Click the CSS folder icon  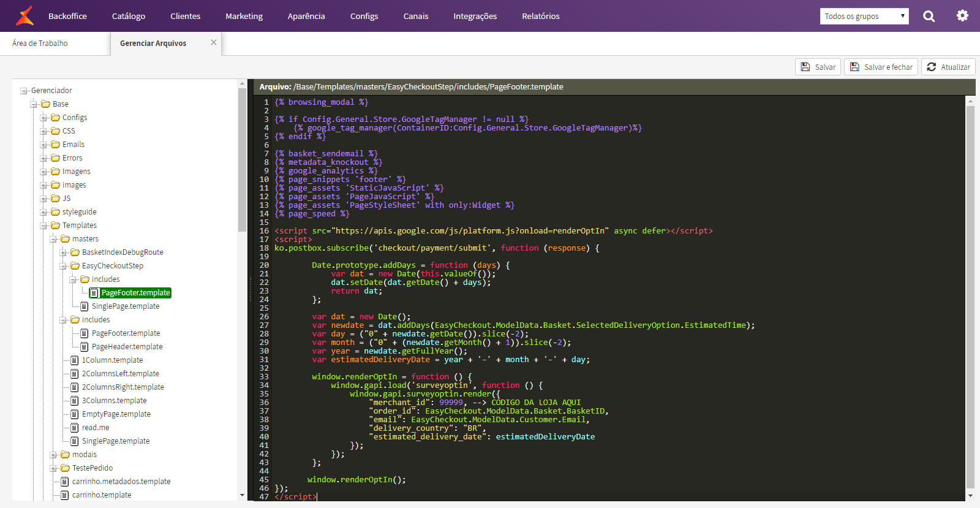point(55,131)
